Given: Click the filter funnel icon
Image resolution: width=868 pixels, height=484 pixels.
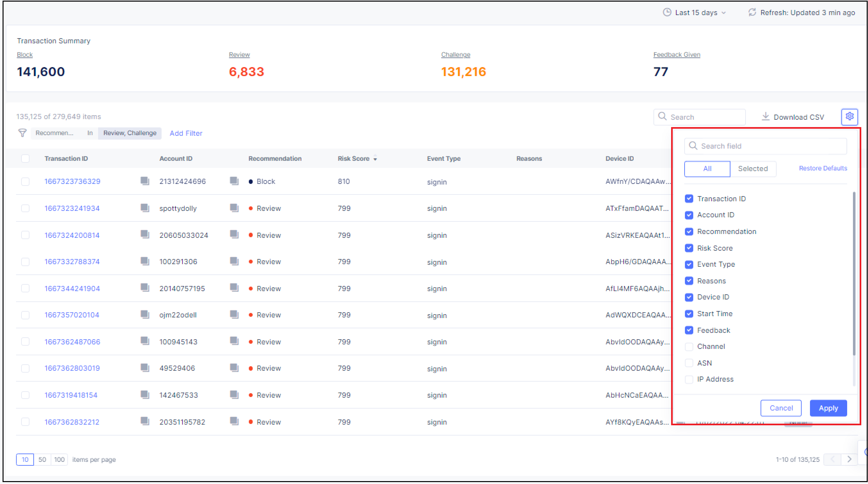Looking at the screenshot, I should [x=22, y=133].
